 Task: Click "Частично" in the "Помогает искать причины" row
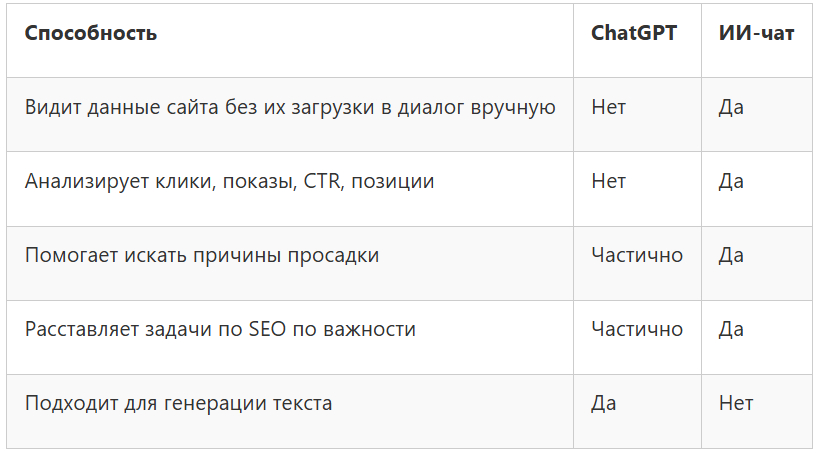[637, 255]
